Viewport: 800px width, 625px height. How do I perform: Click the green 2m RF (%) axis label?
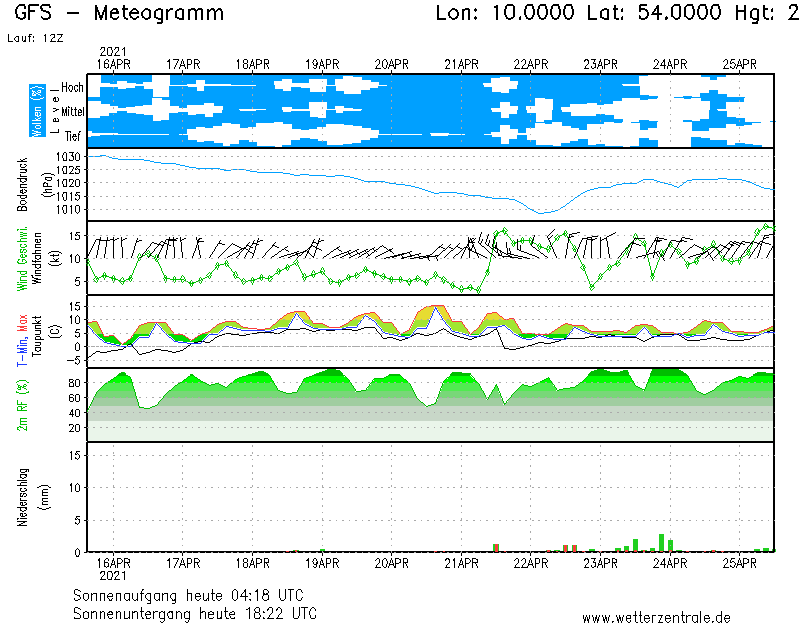[x=23, y=404]
